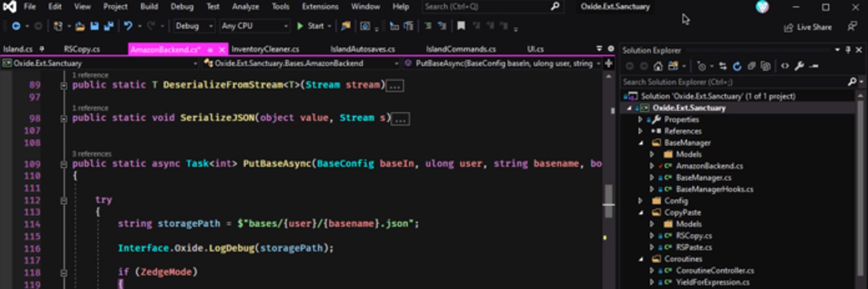
Task: Click the Live Share button
Action: tap(808, 27)
